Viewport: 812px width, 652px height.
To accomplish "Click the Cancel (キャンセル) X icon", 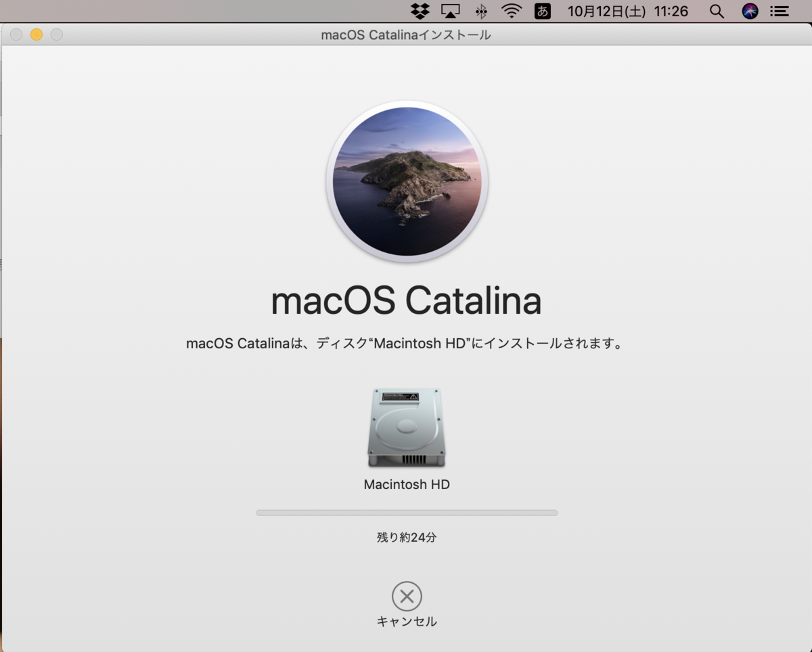I will coord(407,596).
